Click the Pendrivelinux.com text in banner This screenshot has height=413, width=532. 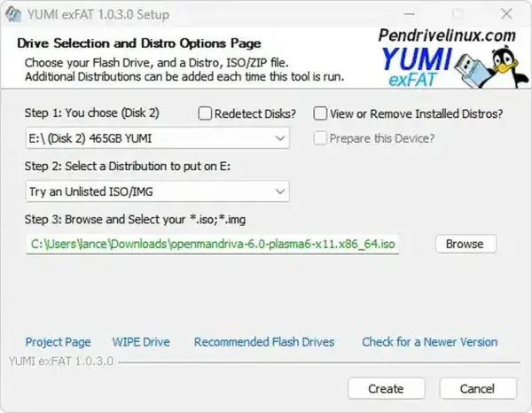tap(447, 35)
